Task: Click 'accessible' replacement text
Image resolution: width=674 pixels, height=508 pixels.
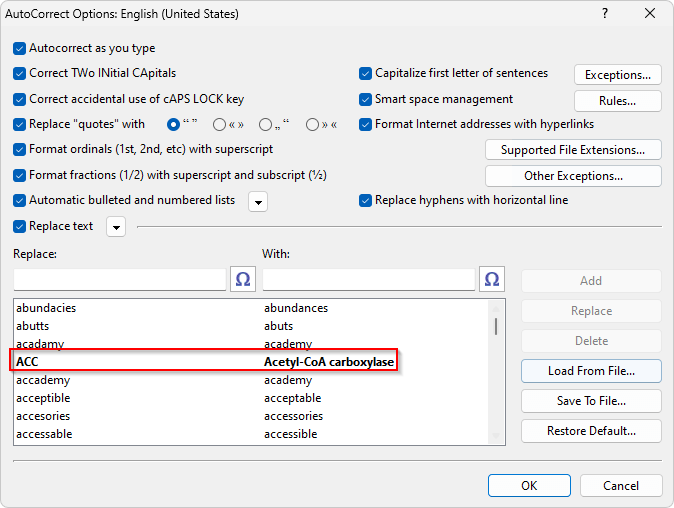Action: click(291, 434)
